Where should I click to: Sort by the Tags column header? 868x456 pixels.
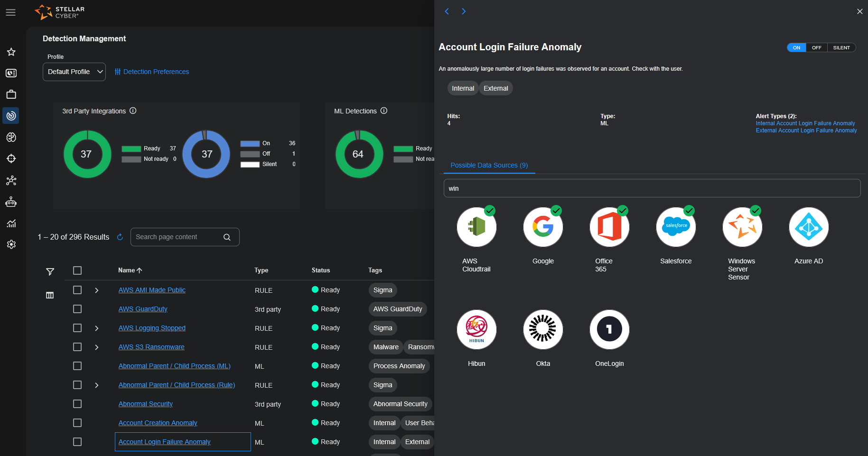click(375, 270)
